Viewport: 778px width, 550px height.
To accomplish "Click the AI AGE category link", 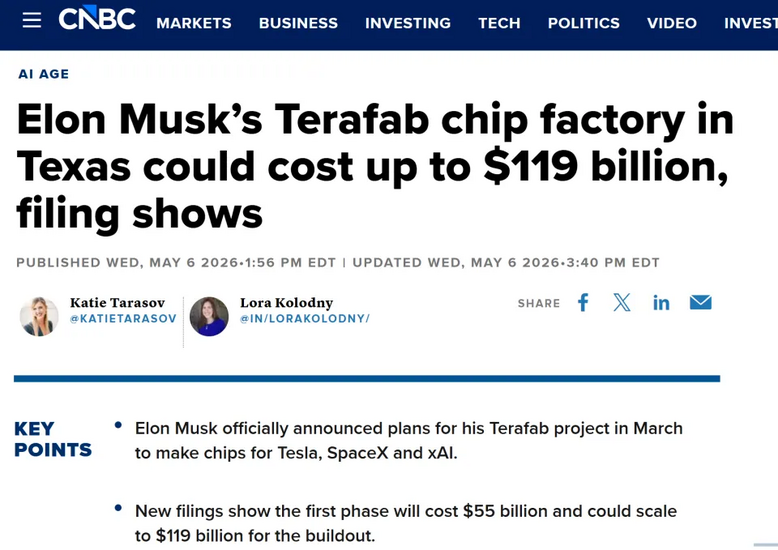I will tap(44, 74).
